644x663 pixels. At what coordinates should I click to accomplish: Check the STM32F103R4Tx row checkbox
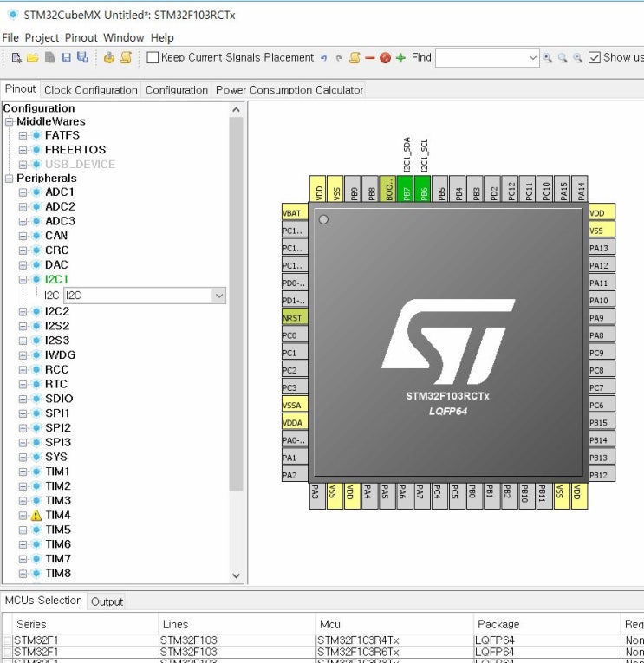click(8, 640)
